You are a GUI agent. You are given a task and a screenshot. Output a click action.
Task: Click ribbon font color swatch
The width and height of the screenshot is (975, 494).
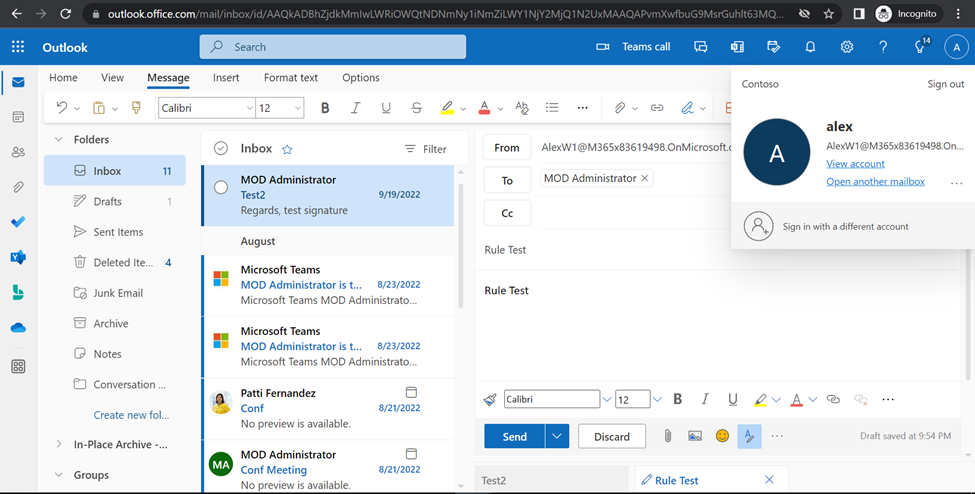pos(484,108)
